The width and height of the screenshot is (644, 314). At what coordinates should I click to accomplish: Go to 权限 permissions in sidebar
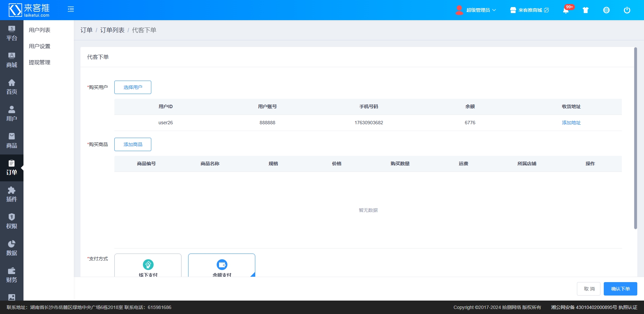click(12, 222)
